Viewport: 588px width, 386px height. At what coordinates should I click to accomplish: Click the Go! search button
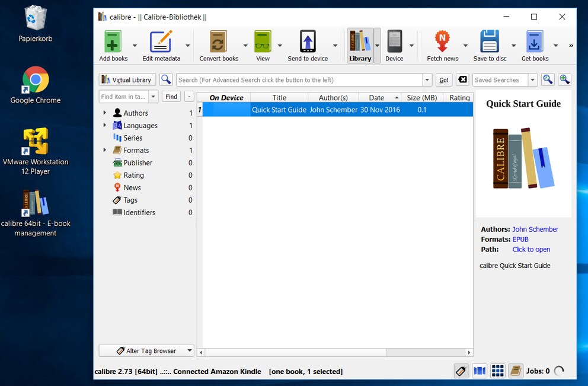[444, 79]
